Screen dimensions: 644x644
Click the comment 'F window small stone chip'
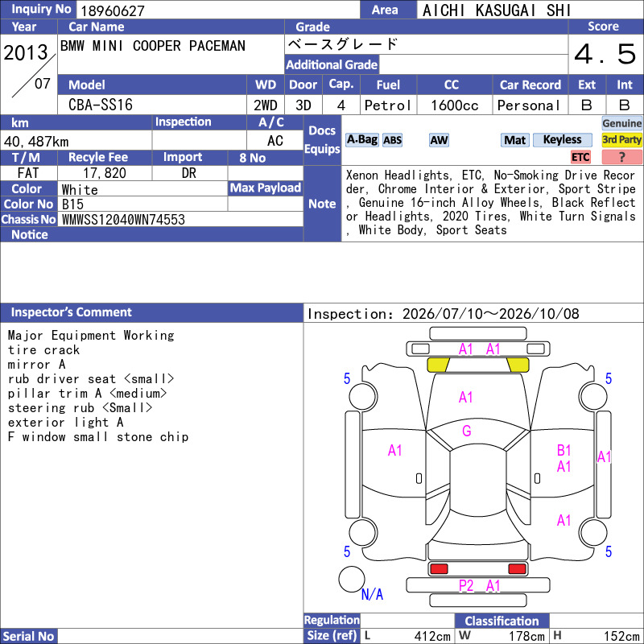[x=98, y=436]
